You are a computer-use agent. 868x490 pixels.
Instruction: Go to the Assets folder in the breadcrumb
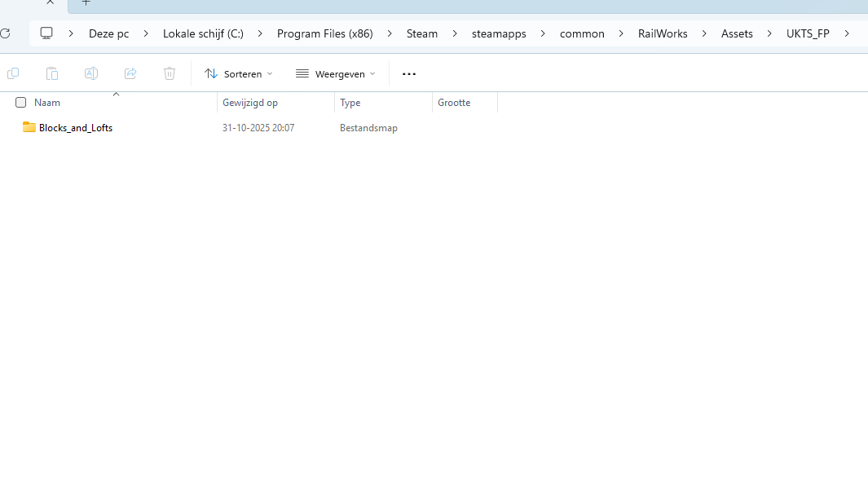coord(737,33)
